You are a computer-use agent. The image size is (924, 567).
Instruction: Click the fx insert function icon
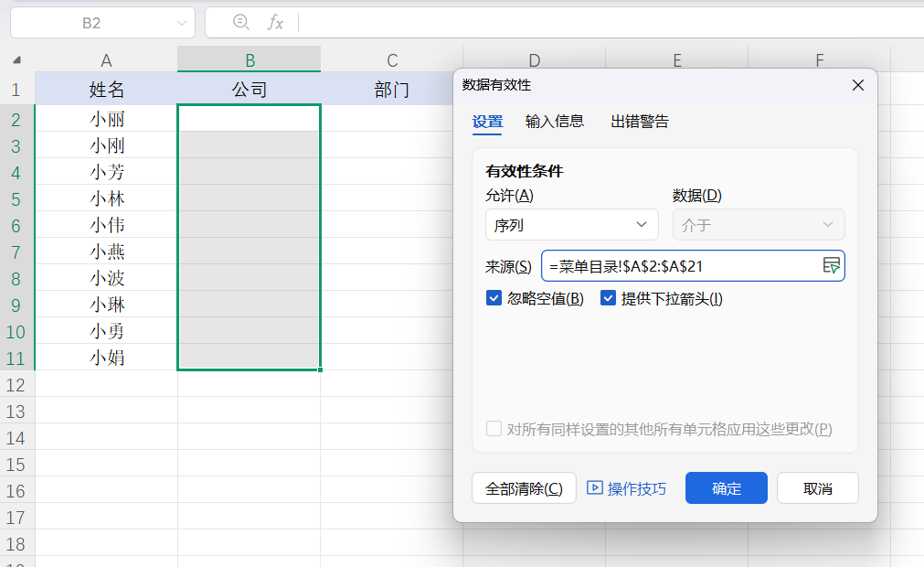tap(275, 23)
